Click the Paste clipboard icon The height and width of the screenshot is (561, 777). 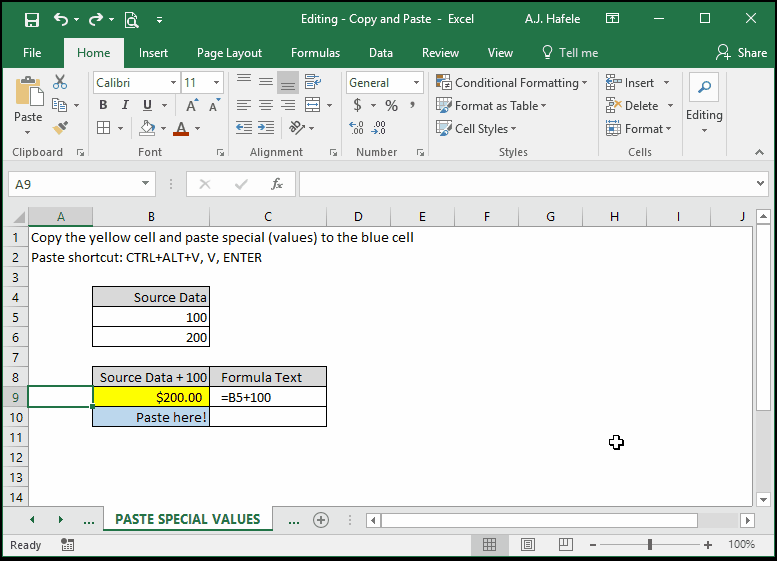click(29, 91)
